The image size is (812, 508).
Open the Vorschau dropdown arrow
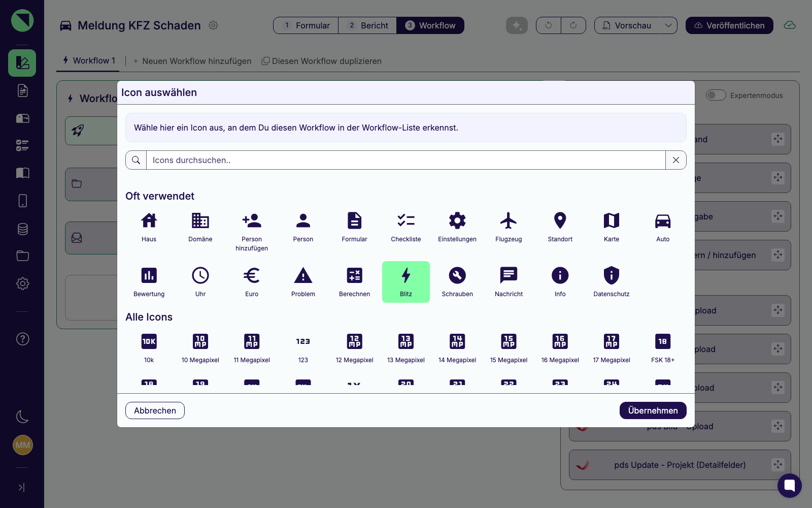pos(668,25)
